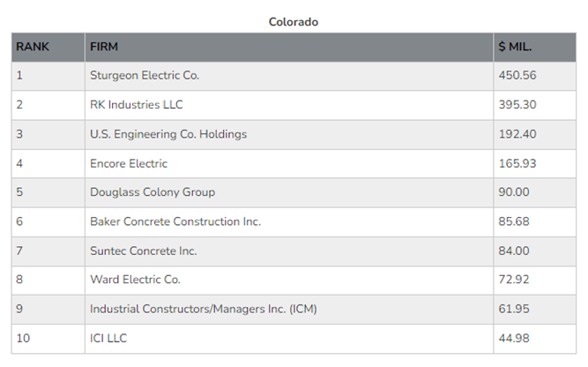
Task: Click the ICI LLC firm name
Action: [115, 338]
